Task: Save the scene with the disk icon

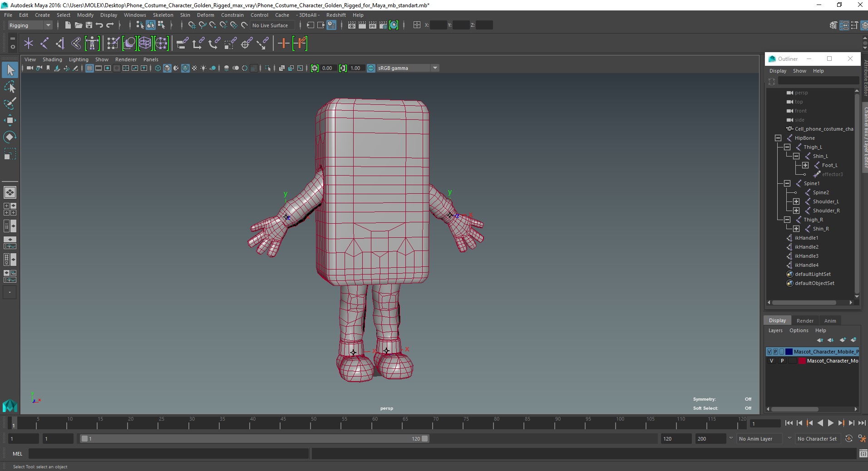Action: 89,25
